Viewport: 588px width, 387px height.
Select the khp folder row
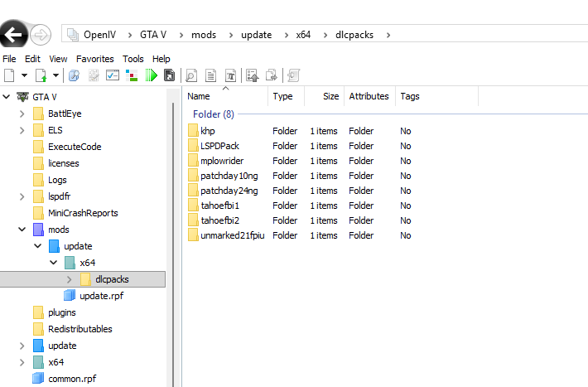tap(300, 131)
